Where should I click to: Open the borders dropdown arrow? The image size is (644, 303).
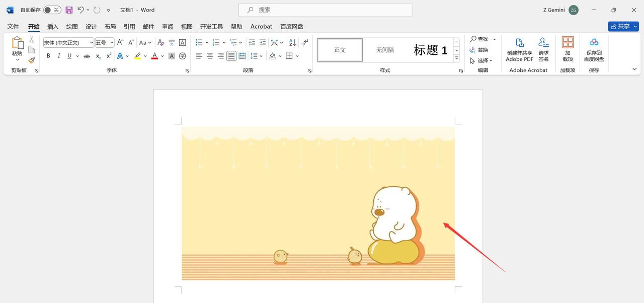297,56
